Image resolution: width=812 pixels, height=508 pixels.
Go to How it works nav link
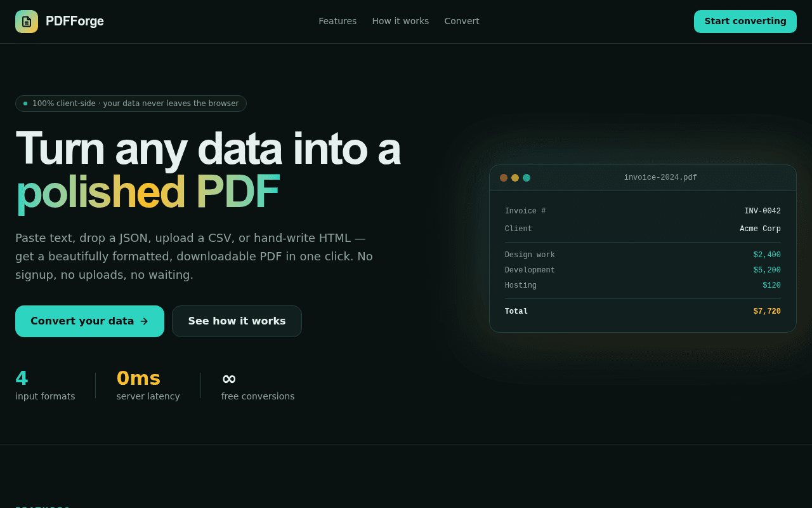400,21
